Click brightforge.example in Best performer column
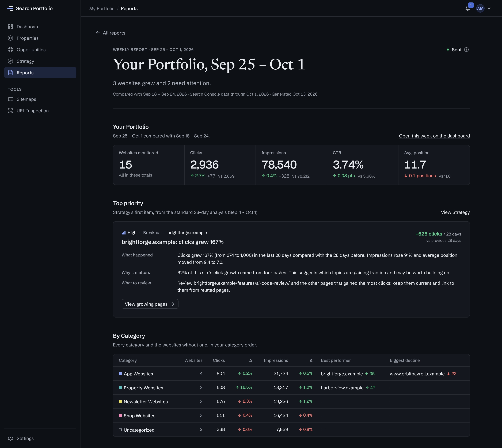 (x=342, y=374)
